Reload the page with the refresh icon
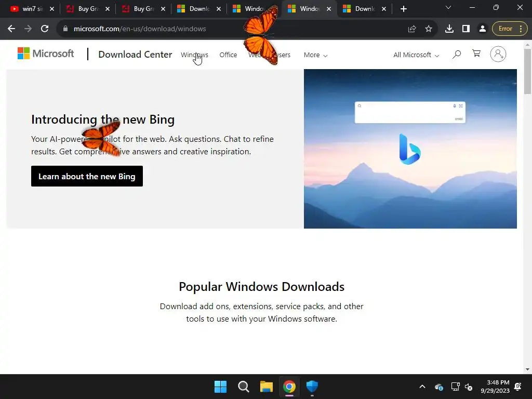This screenshot has height=399, width=532. [x=45, y=29]
